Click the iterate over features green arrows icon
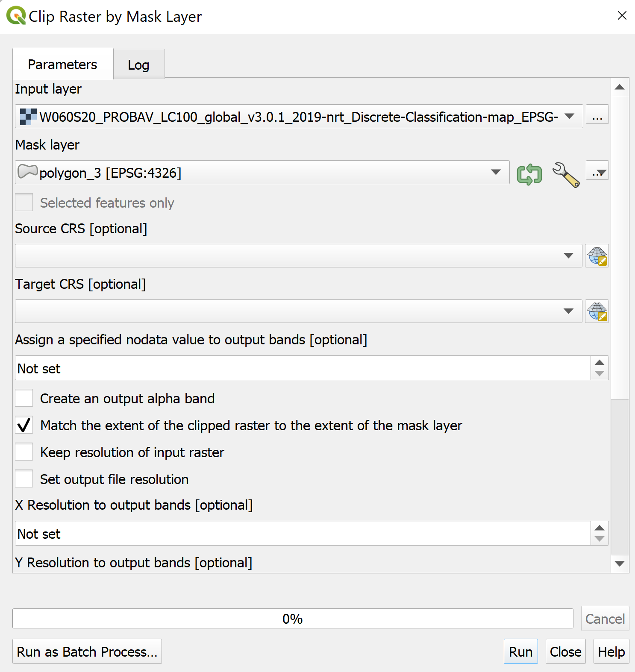 (529, 174)
